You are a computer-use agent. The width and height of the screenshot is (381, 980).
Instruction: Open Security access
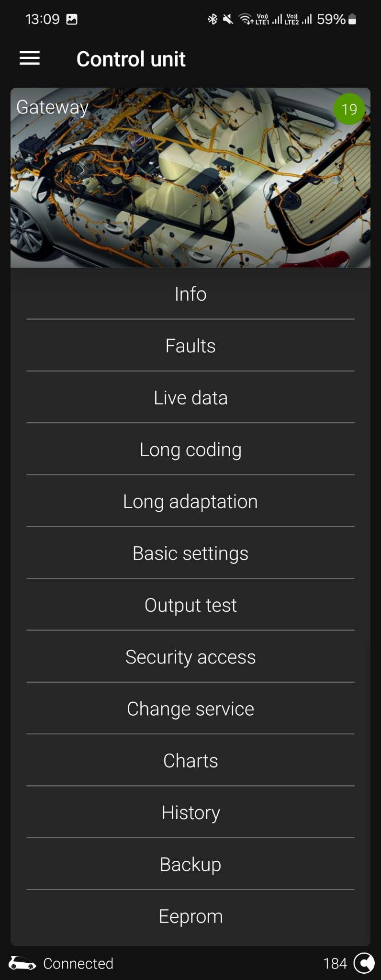coord(190,657)
